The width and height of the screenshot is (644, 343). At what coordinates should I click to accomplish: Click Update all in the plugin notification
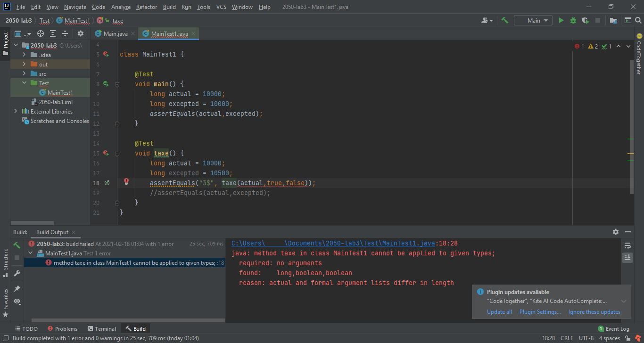pos(499,311)
